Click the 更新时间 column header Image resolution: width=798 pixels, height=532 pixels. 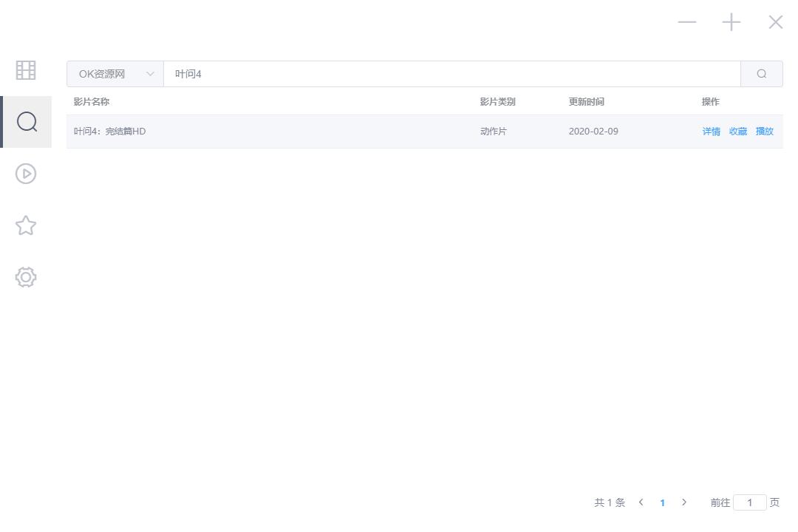(x=586, y=101)
